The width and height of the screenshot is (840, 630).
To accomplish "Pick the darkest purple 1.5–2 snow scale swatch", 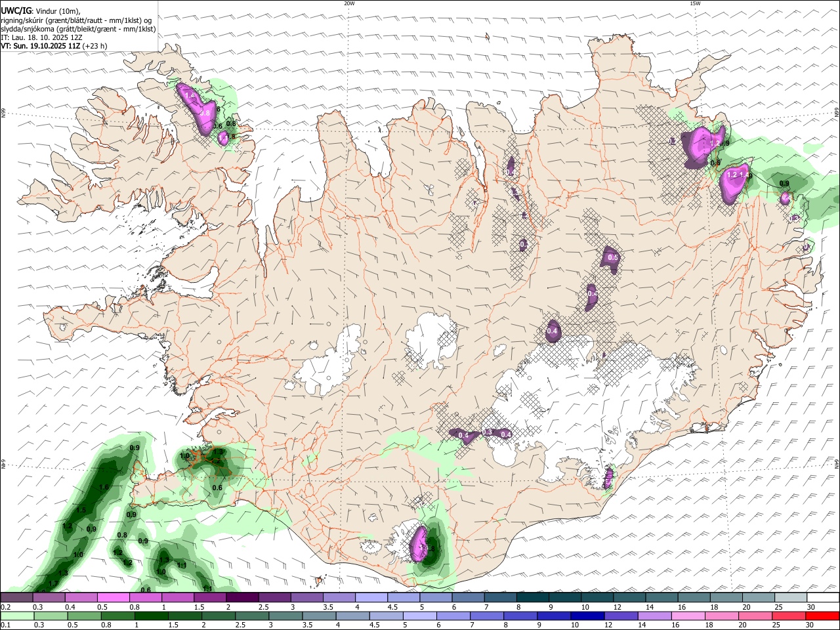I will click(242, 598).
